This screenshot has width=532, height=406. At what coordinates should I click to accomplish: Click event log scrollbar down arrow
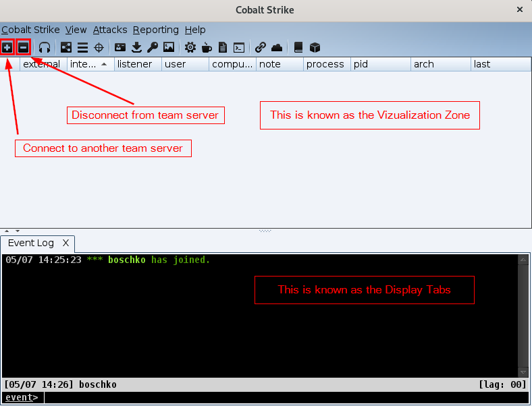click(x=523, y=372)
